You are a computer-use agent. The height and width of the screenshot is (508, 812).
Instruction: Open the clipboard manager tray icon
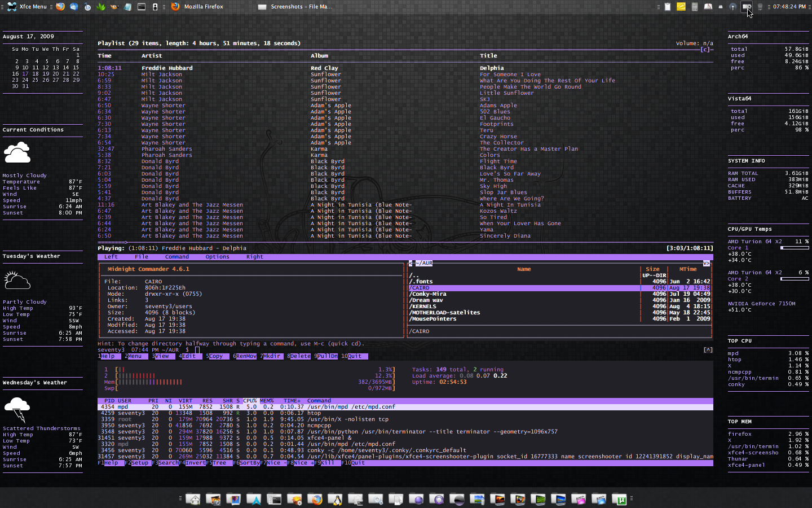(x=668, y=7)
